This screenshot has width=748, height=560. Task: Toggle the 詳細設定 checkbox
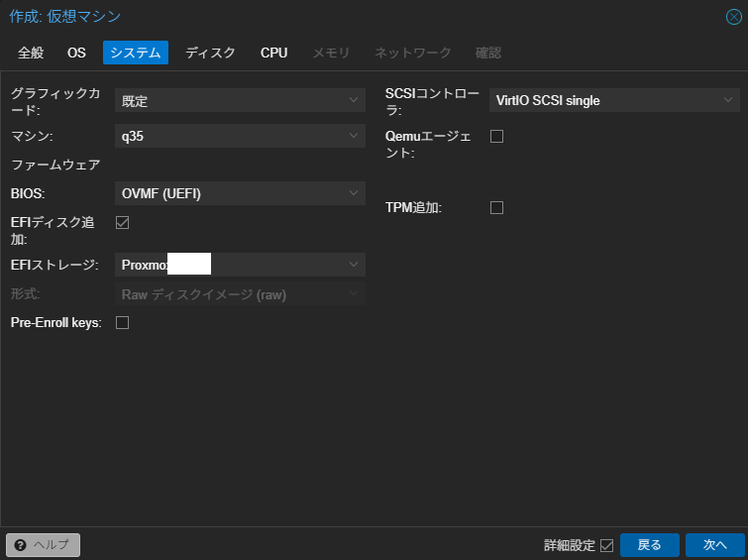pos(606,545)
